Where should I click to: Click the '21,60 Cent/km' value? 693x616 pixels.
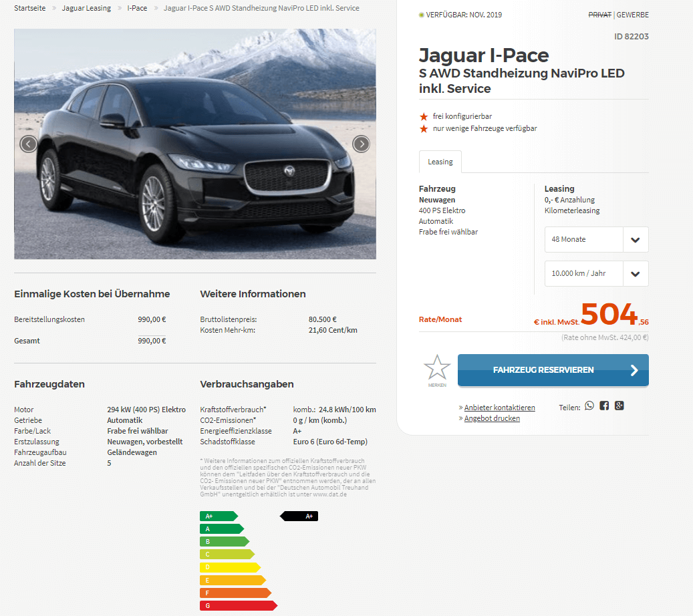click(333, 330)
